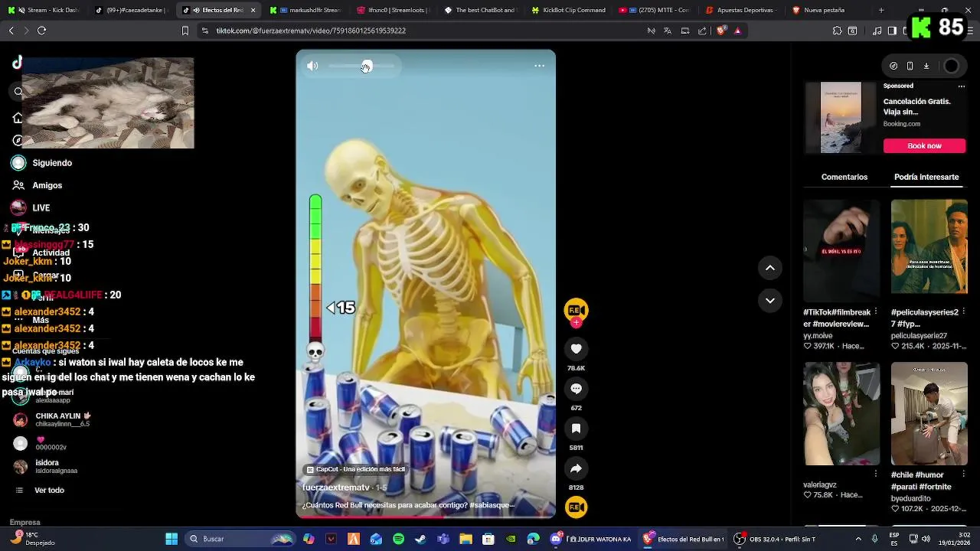Reload the page with refresh icon
The width and height of the screenshot is (980, 551).
pos(41,31)
